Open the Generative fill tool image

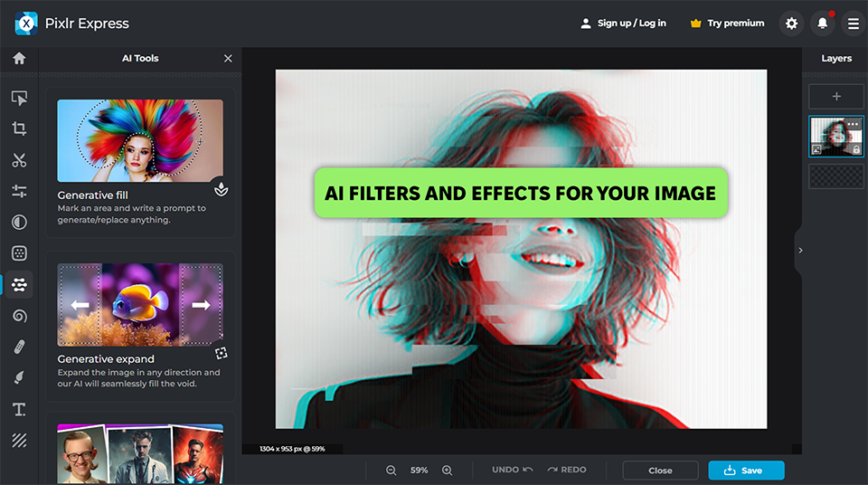click(140, 140)
